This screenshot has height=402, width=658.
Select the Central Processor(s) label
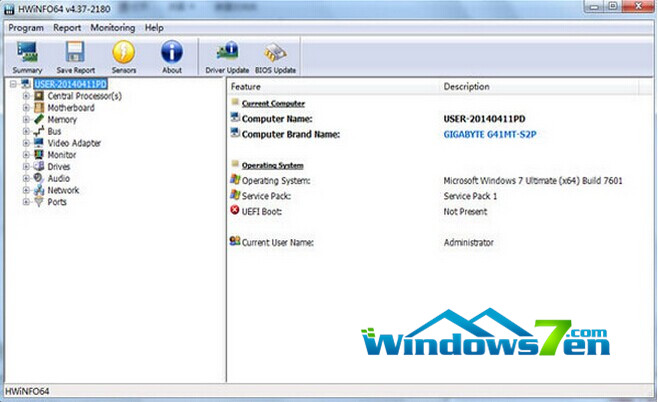point(84,96)
